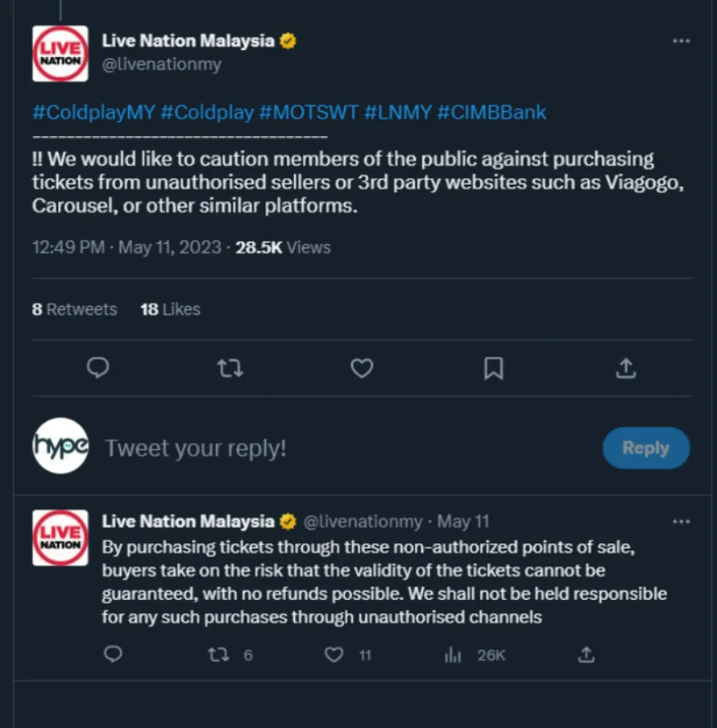This screenshot has width=717, height=728.
Task: Open the #ColdplayMY hashtag
Action: point(93,112)
